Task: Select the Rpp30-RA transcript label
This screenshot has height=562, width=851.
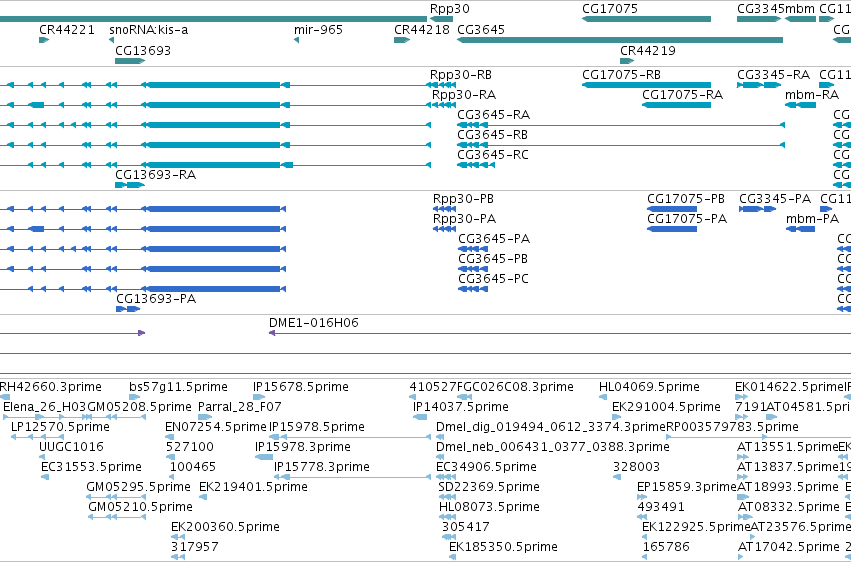Action: (x=463, y=95)
